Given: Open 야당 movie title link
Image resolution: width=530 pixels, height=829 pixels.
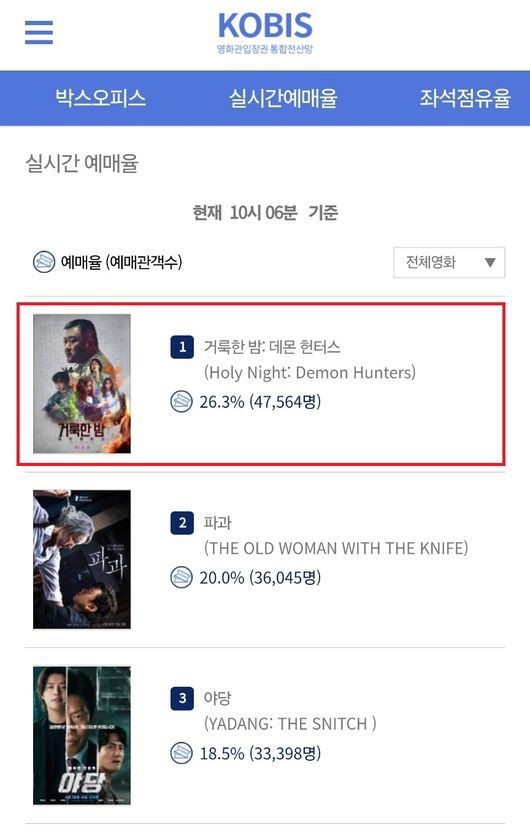Looking at the screenshot, I should 217,698.
